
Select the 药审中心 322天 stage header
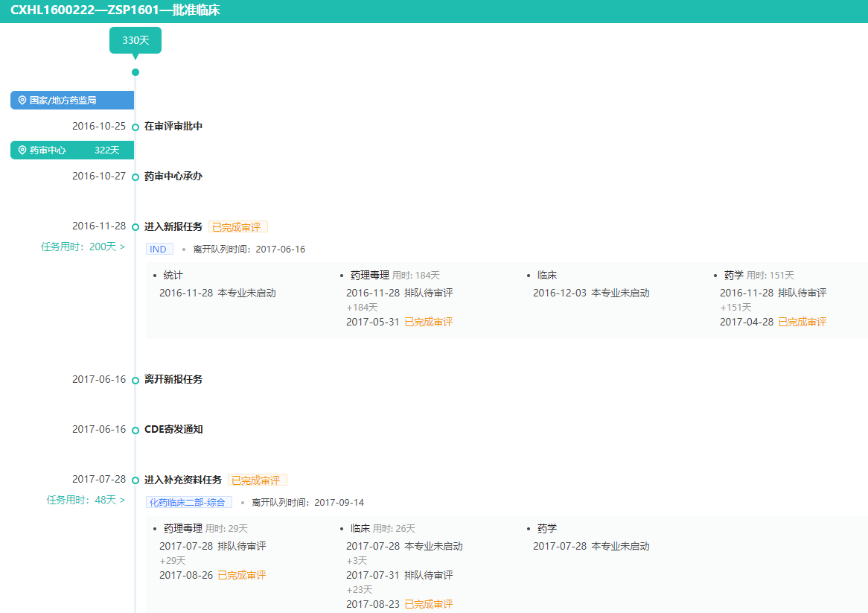coord(72,150)
